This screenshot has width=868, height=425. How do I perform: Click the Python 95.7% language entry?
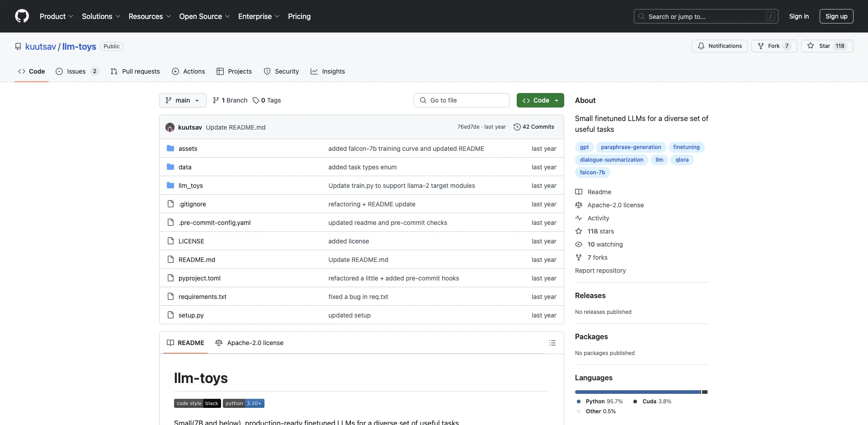(x=600, y=402)
